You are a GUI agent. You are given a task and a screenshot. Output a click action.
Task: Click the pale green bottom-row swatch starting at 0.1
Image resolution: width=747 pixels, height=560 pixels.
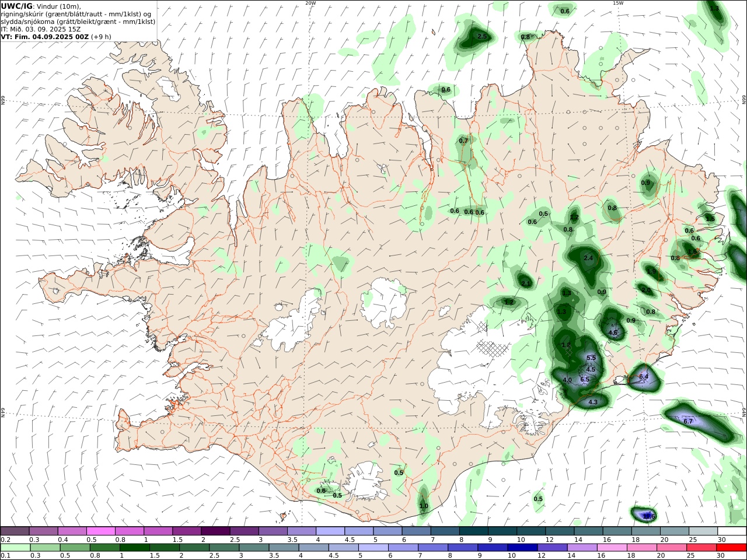coord(16,548)
